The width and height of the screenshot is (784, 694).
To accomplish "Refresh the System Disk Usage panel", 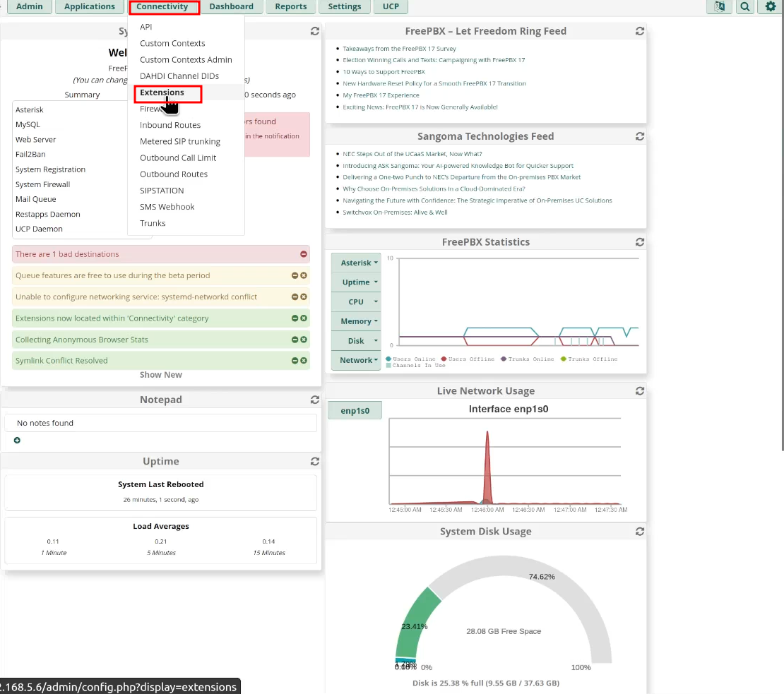I will [x=639, y=532].
